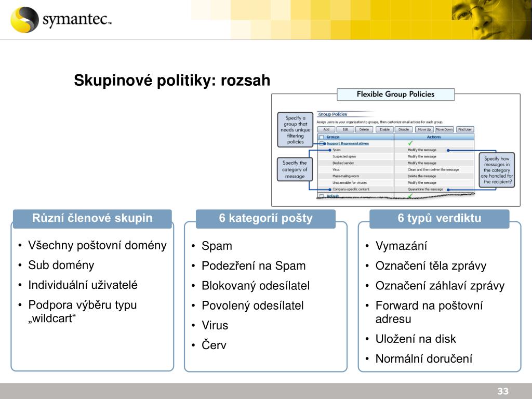Click the Actions column header
The height and width of the screenshot is (399, 532).
tap(434, 137)
